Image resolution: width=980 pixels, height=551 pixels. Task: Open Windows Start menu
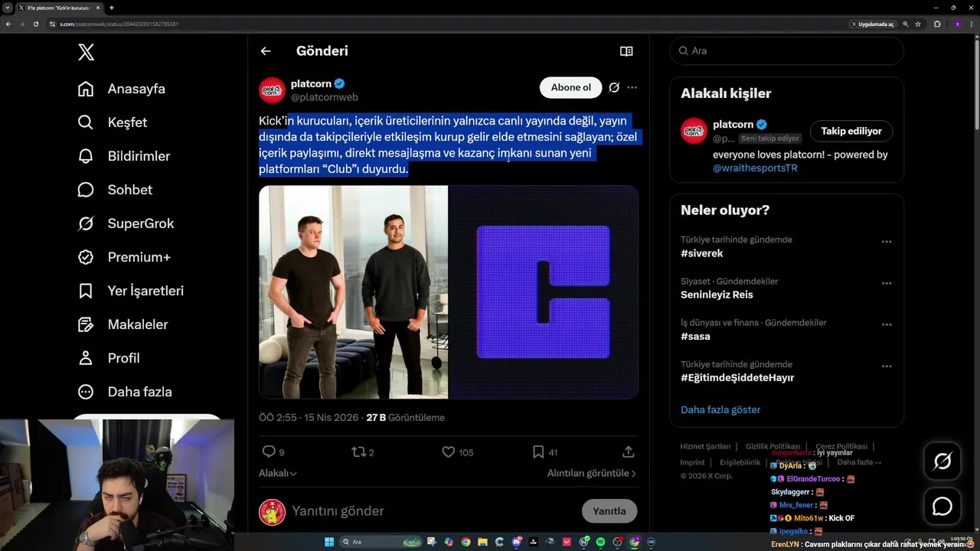(329, 542)
